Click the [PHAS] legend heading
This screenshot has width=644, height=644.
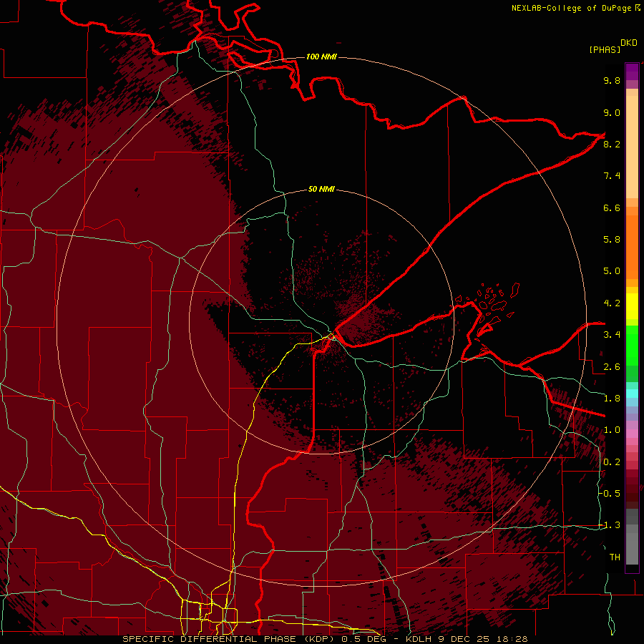coord(605,50)
